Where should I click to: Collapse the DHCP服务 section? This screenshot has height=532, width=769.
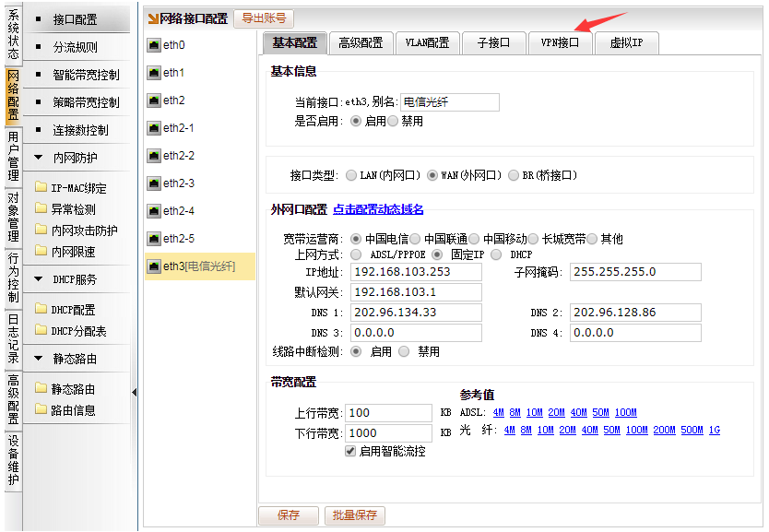(x=39, y=279)
